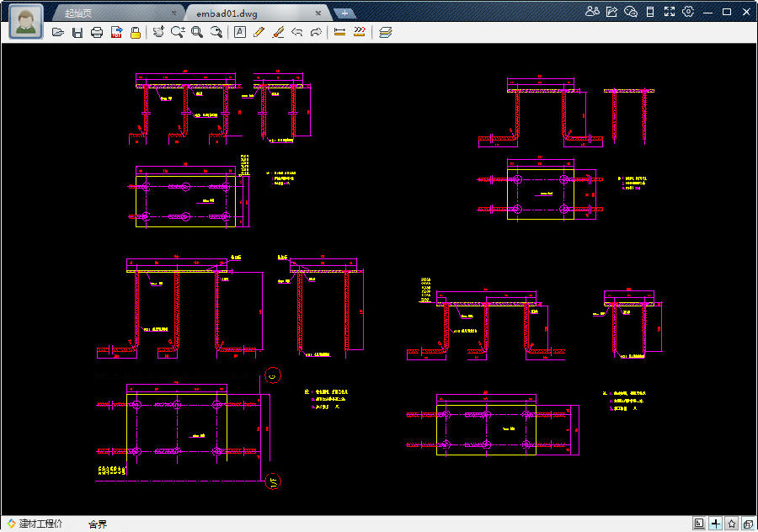
Task: Switch to the 起始页 tab
Action: [78, 13]
